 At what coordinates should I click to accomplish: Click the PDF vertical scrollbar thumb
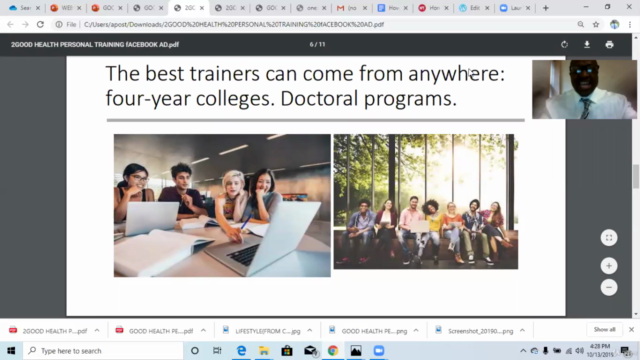coord(636,176)
